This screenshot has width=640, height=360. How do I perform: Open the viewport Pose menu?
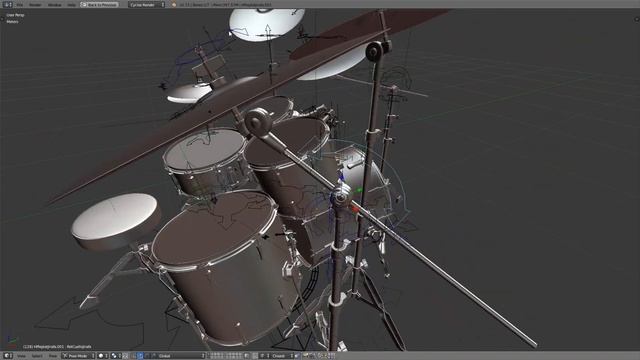[53, 356]
